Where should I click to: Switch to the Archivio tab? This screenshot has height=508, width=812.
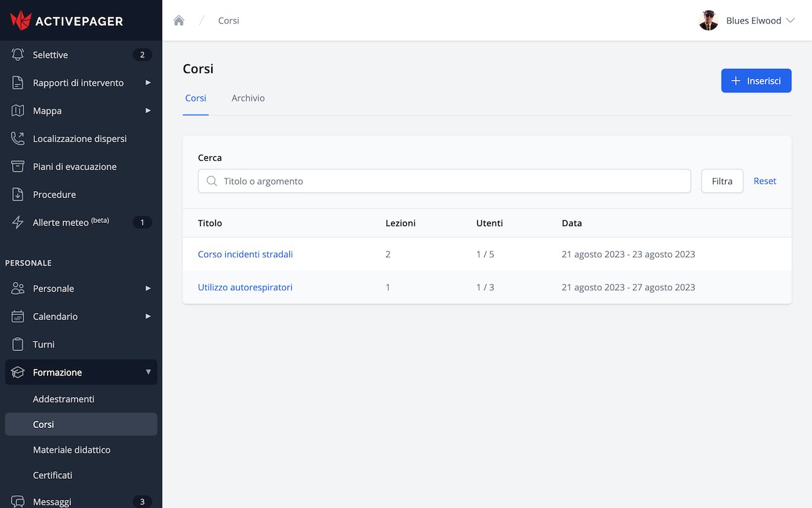point(248,98)
